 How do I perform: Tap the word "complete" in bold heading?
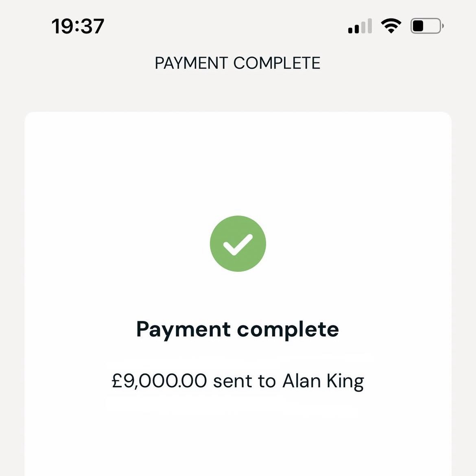pos(288,329)
